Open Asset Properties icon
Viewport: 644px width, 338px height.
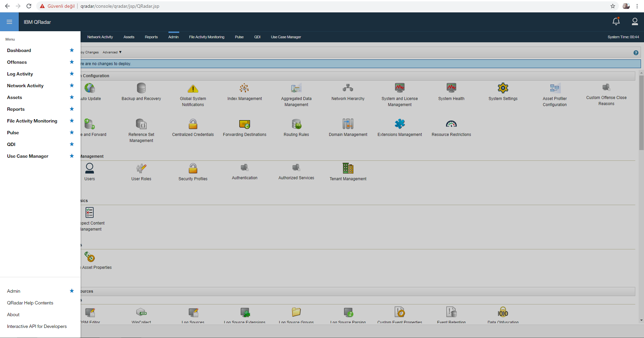[x=90, y=257]
